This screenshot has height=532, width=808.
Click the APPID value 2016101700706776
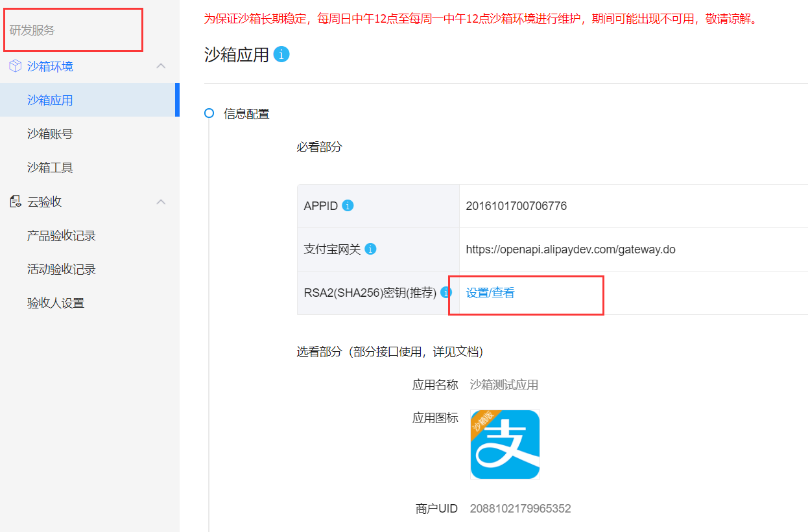[x=516, y=206]
